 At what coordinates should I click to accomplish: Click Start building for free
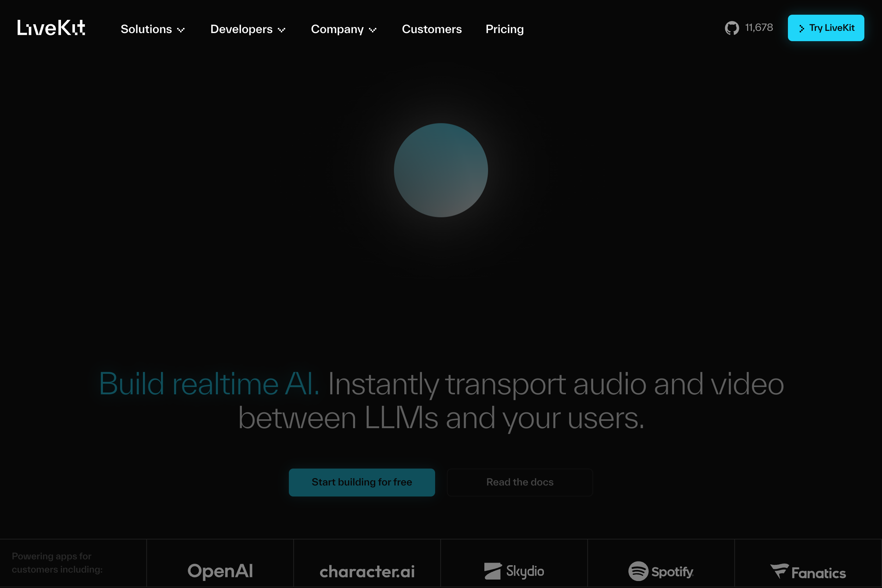tap(362, 482)
